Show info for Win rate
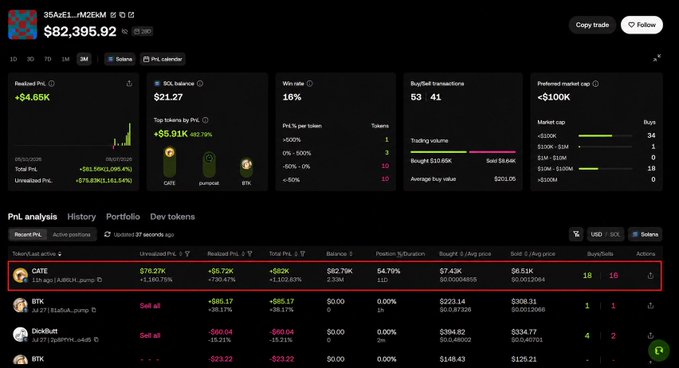This screenshot has width=679, height=368. click(310, 84)
